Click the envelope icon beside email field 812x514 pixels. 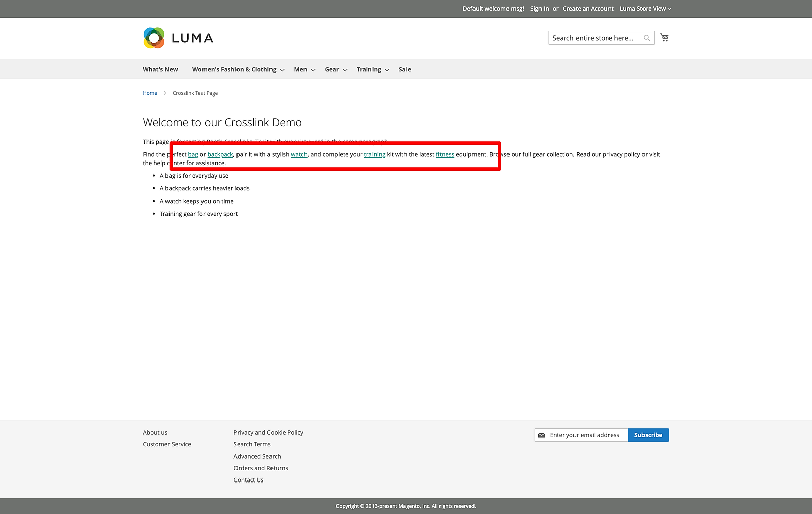click(x=543, y=435)
